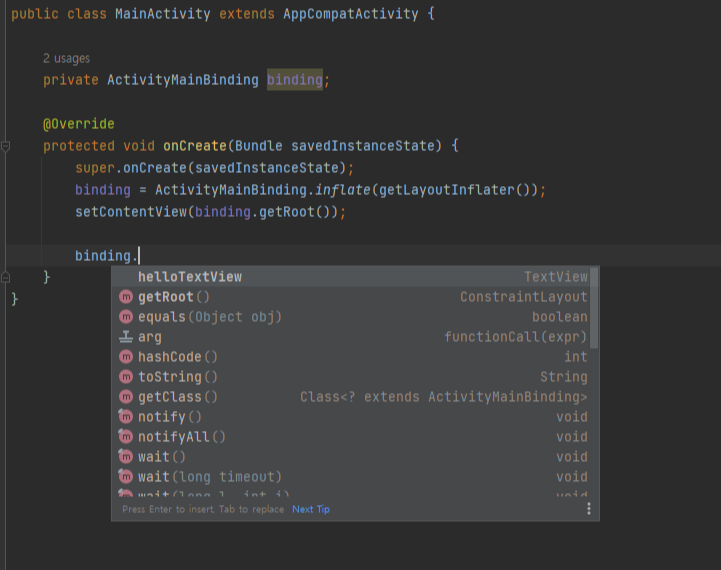The width and height of the screenshot is (721, 570).
Task: Place cursor after binding. on current line
Action: point(139,256)
